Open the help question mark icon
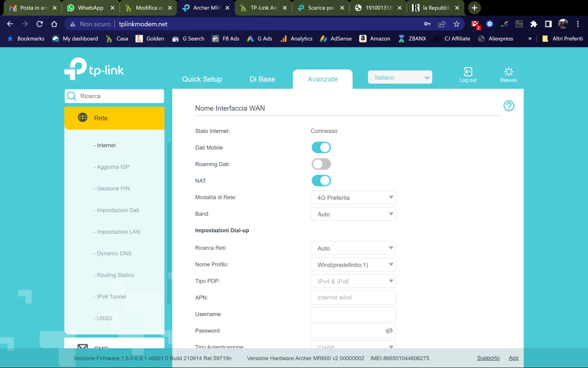 (509, 106)
